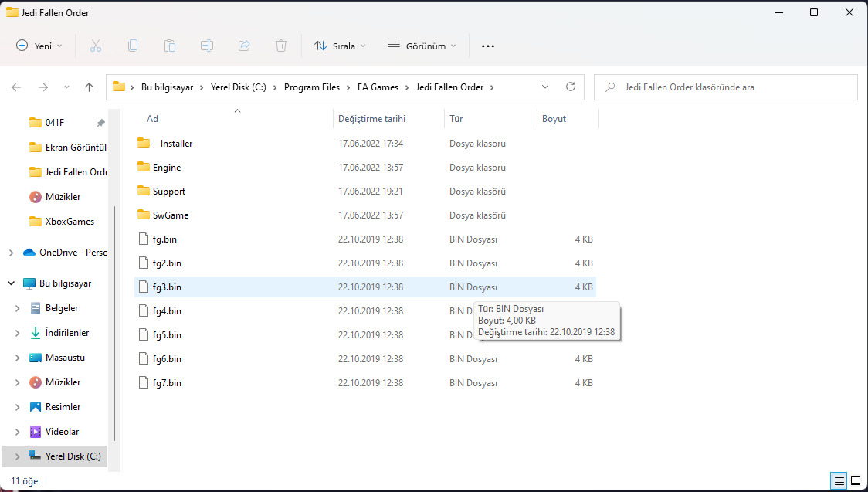This screenshot has width=868, height=492.
Task: Click the Rename icon in toolbar
Action: click(x=207, y=46)
